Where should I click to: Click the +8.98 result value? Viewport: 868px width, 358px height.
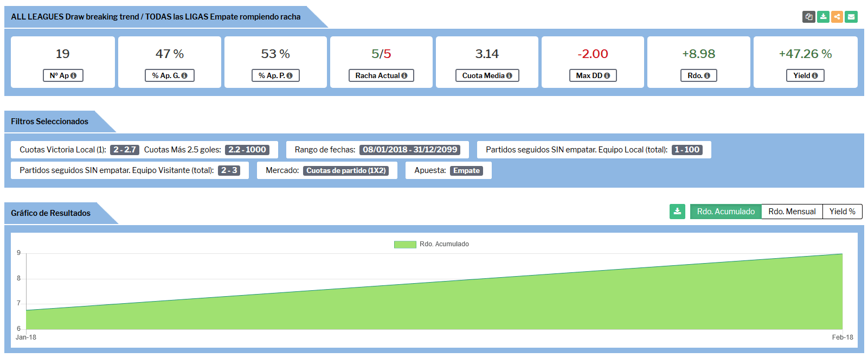[699, 54]
